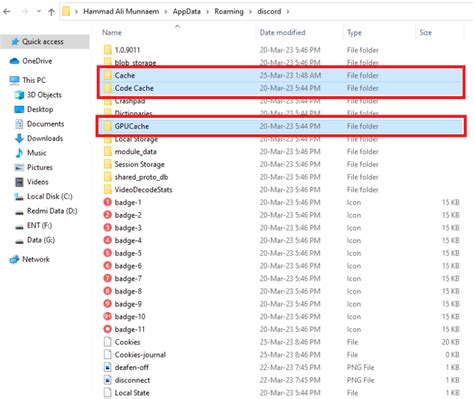Select the module_data folder icon

point(108,152)
